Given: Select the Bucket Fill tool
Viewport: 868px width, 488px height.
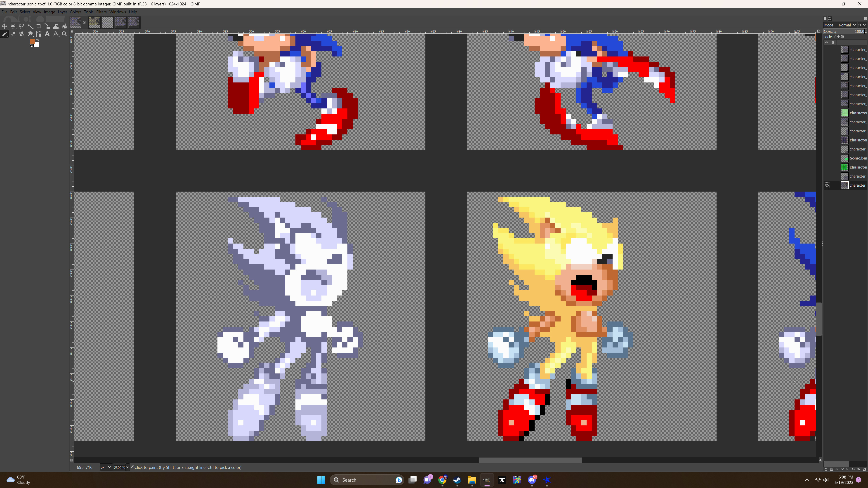Looking at the screenshot, I should click(65, 26).
